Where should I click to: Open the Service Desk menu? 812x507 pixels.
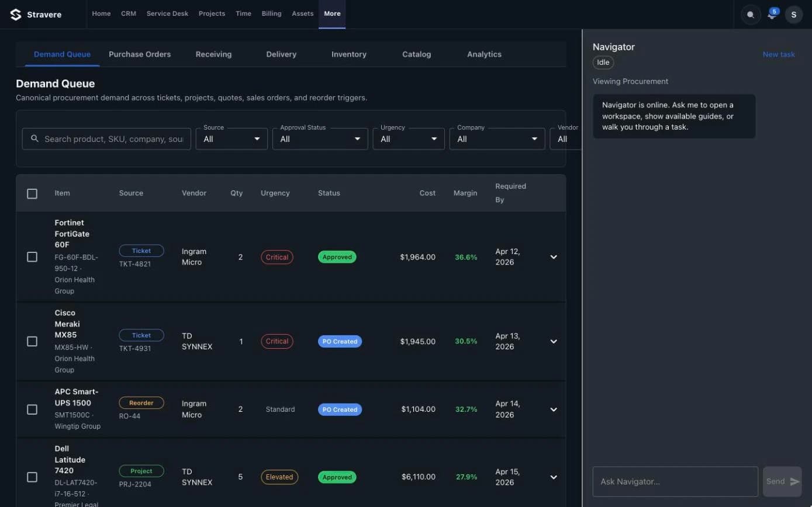pyautogui.click(x=167, y=13)
